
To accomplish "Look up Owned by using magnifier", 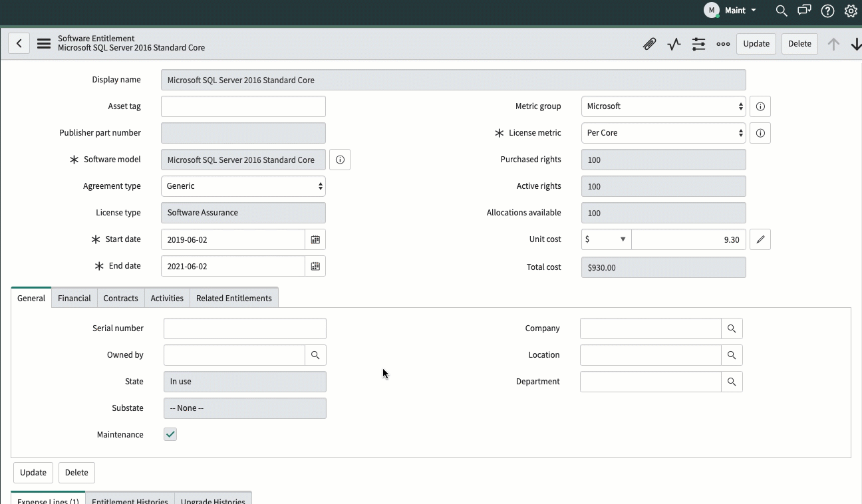I will pyautogui.click(x=315, y=355).
